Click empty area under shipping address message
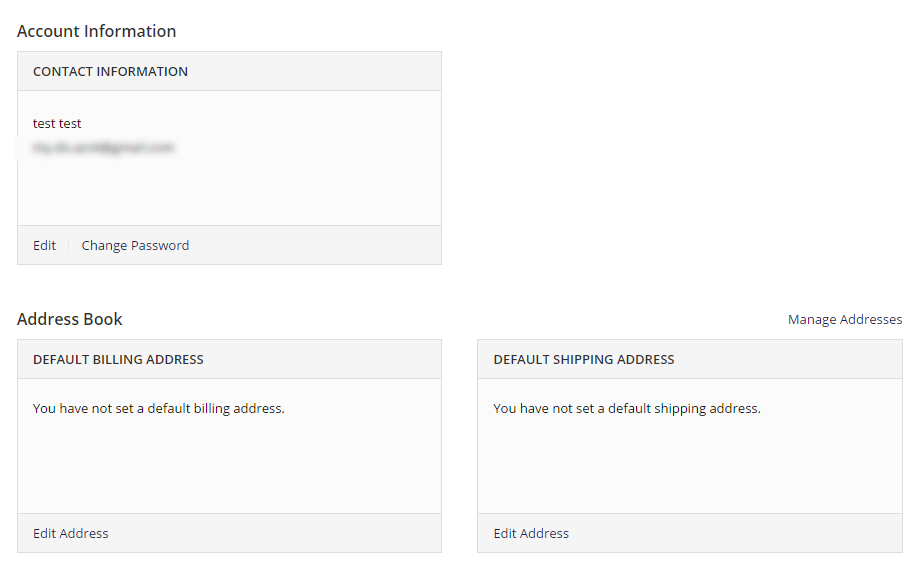This screenshot has width=919, height=577. [x=689, y=465]
